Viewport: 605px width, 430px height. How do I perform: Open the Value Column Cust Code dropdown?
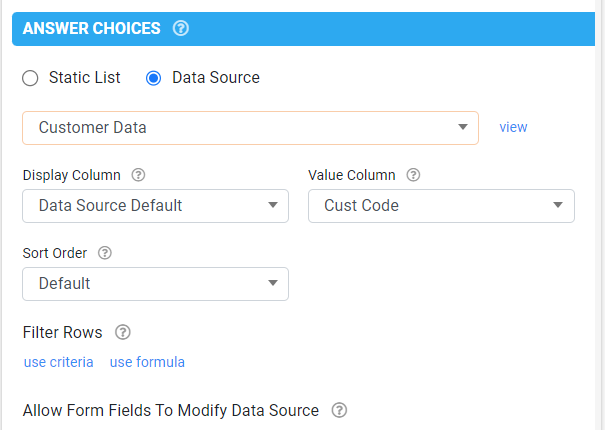click(x=441, y=206)
